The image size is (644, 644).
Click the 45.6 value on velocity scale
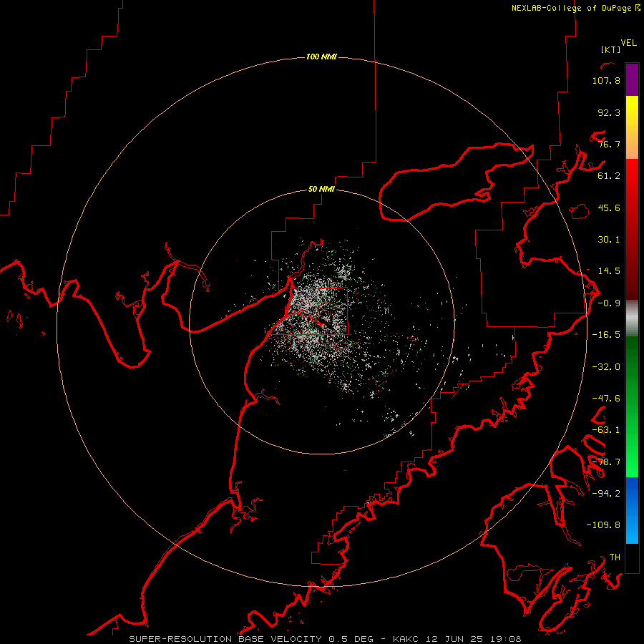609,208
